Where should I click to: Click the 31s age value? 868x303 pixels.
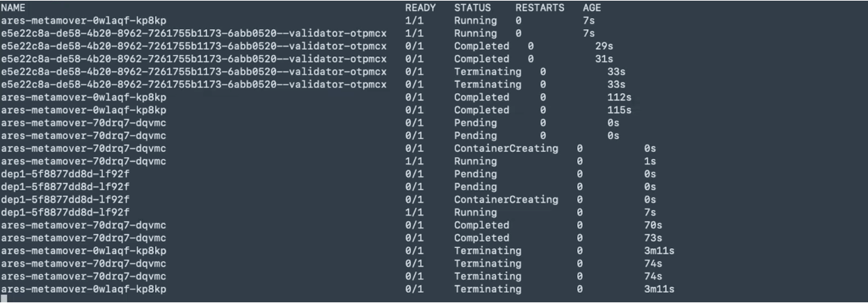click(604, 59)
